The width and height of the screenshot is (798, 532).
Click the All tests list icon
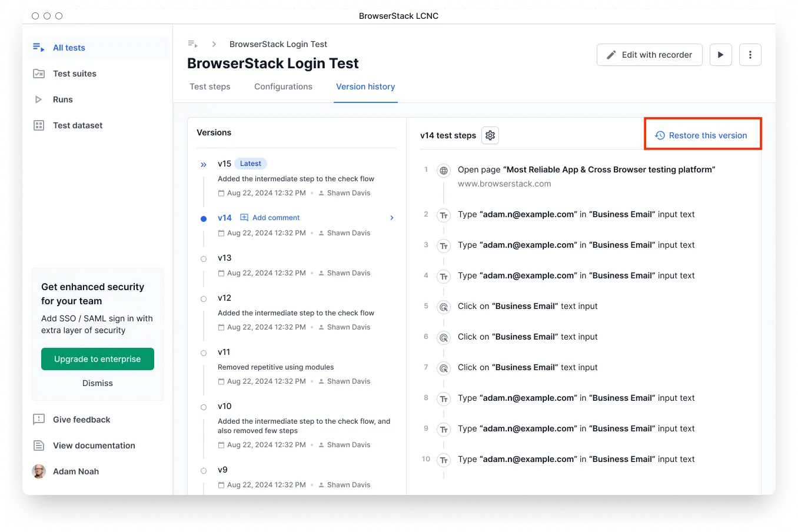39,48
